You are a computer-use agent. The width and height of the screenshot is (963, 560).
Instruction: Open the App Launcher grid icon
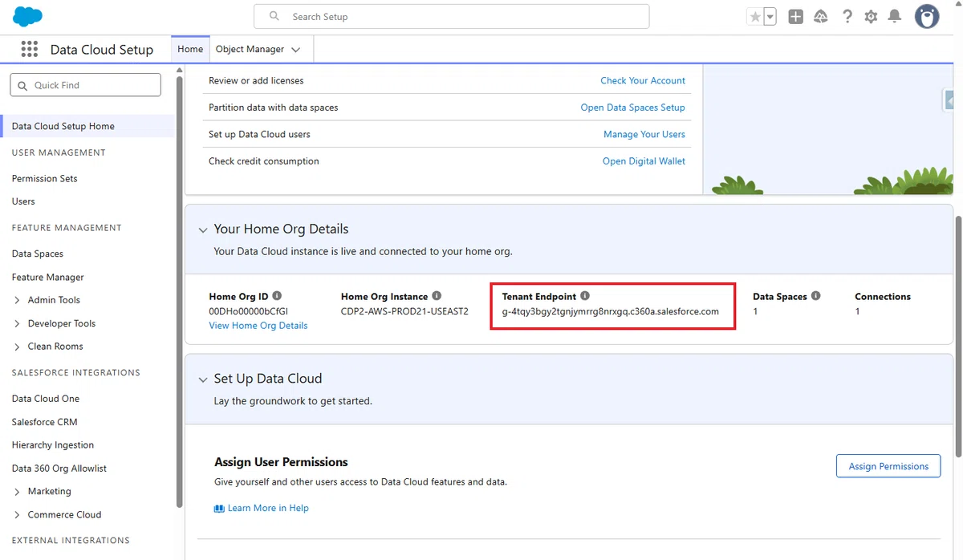tap(30, 49)
